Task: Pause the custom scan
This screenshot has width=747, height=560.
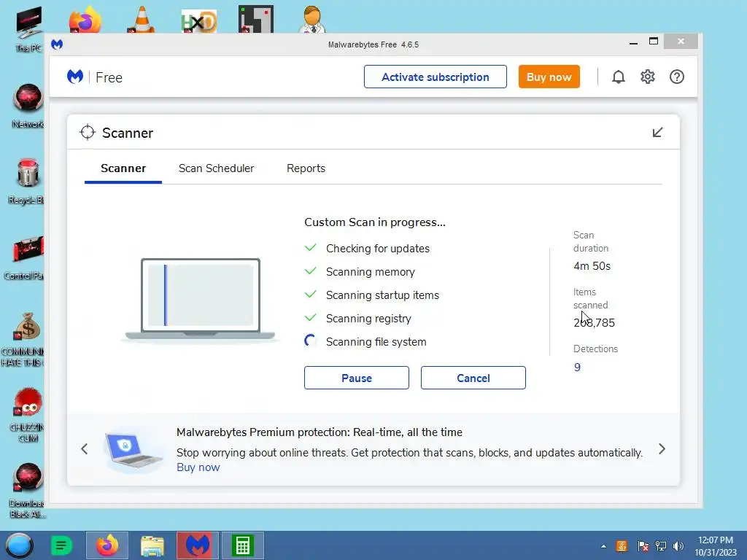Action: pos(356,378)
